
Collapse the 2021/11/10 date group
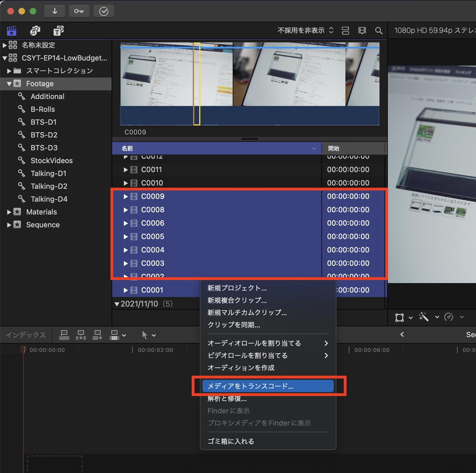(117, 304)
